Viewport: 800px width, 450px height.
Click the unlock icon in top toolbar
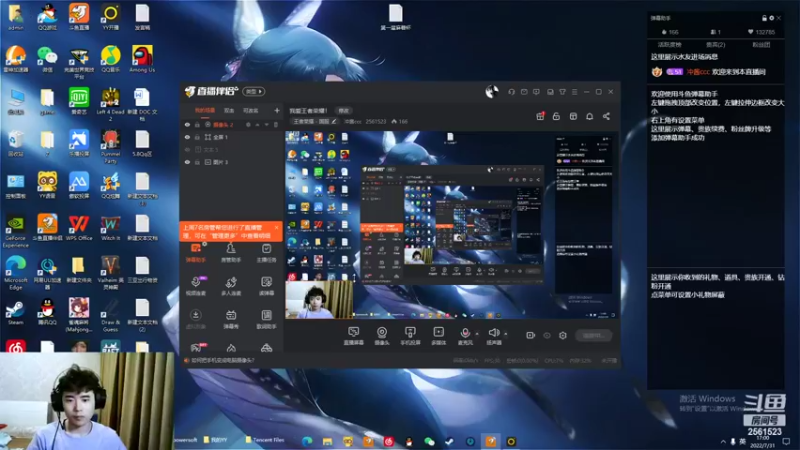point(556,116)
